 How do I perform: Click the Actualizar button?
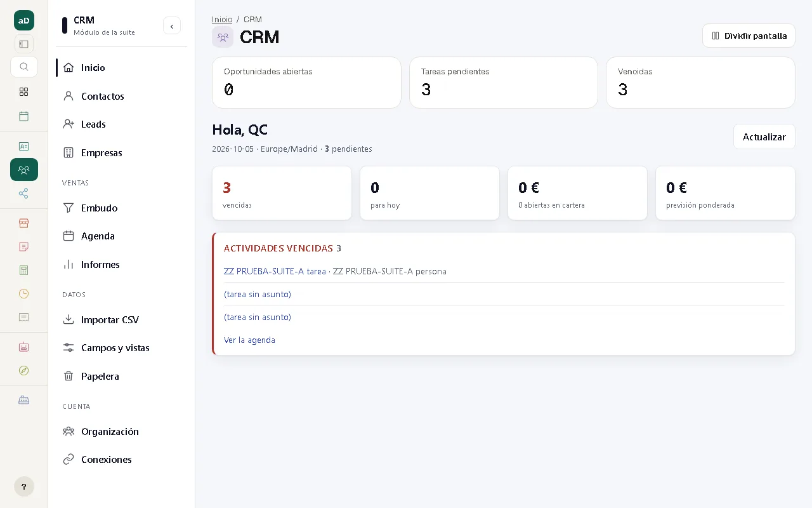[x=764, y=137]
